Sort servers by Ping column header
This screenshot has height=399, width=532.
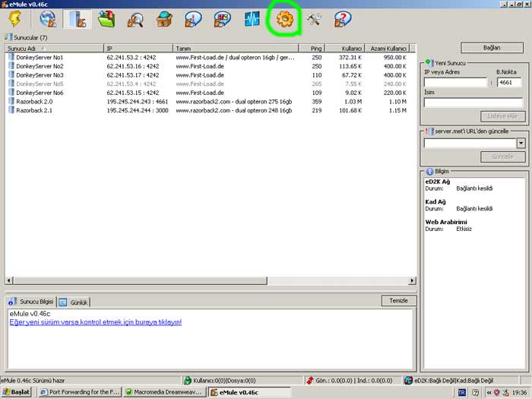[x=312, y=49]
